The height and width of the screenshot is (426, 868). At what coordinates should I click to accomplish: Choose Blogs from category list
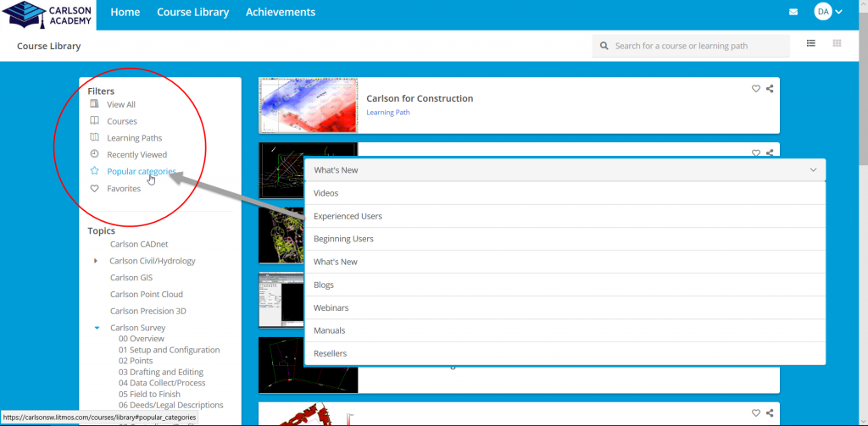point(565,285)
